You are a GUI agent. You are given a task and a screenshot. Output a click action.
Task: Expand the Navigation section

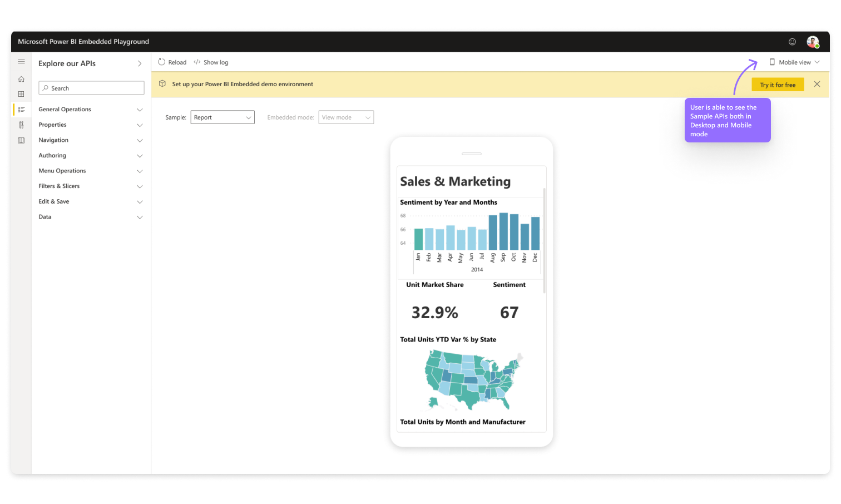[x=91, y=140]
